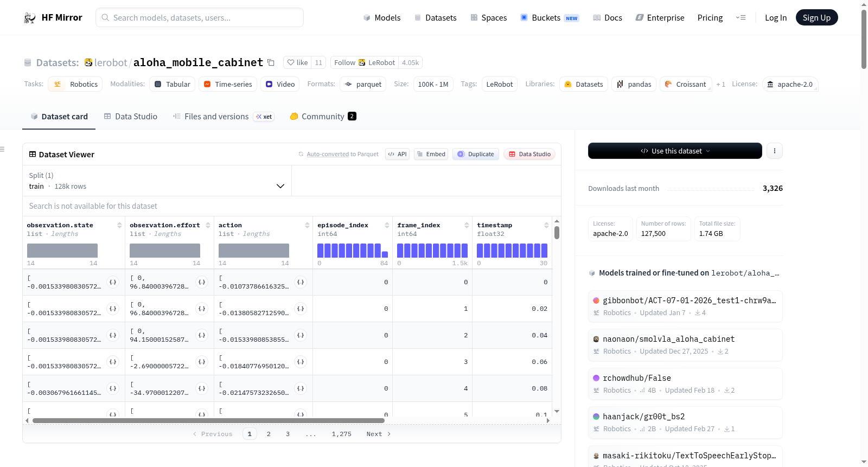This screenshot has height=467, width=868.
Task: Open Docs in the top navigation
Action: tap(608, 18)
